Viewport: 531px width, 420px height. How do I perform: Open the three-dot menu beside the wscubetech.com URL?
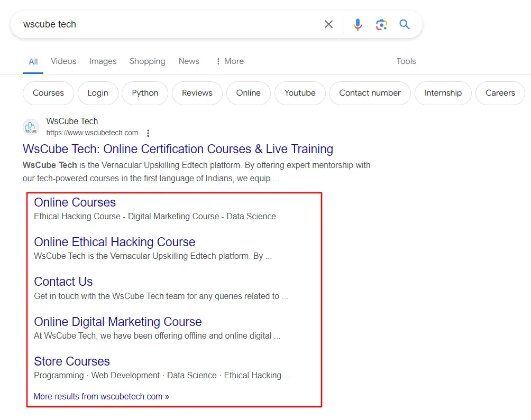(x=148, y=133)
